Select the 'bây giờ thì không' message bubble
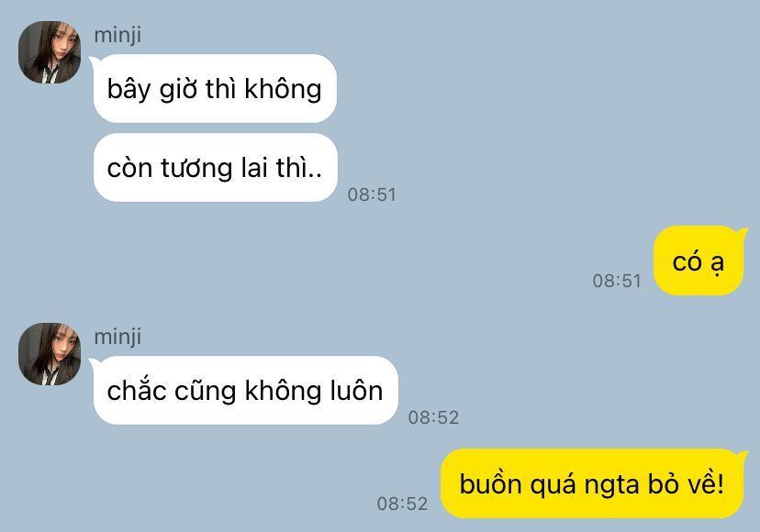The height and width of the screenshot is (532, 760). tap(215, 89)
